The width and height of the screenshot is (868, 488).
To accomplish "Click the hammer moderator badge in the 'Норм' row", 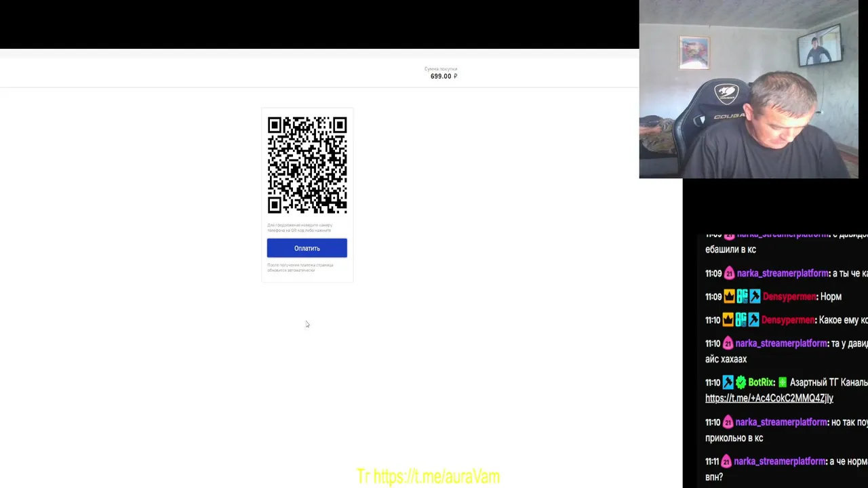I will coord(755,297).
